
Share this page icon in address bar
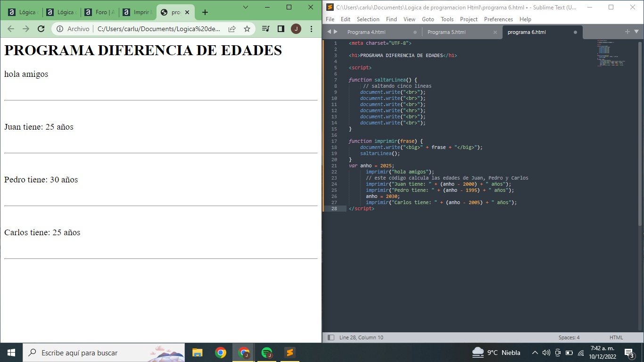[232, 29]
